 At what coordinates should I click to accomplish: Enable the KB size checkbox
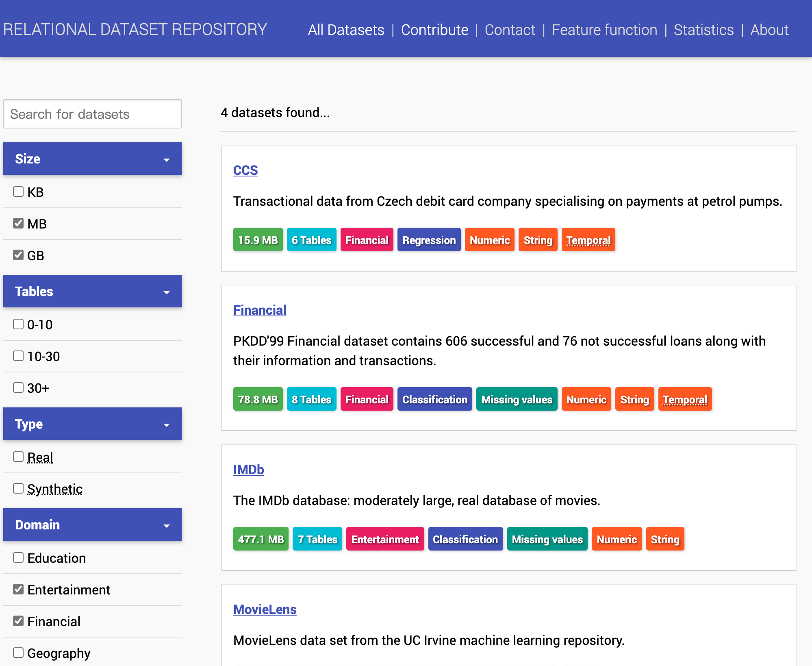[x=18, y=192]
